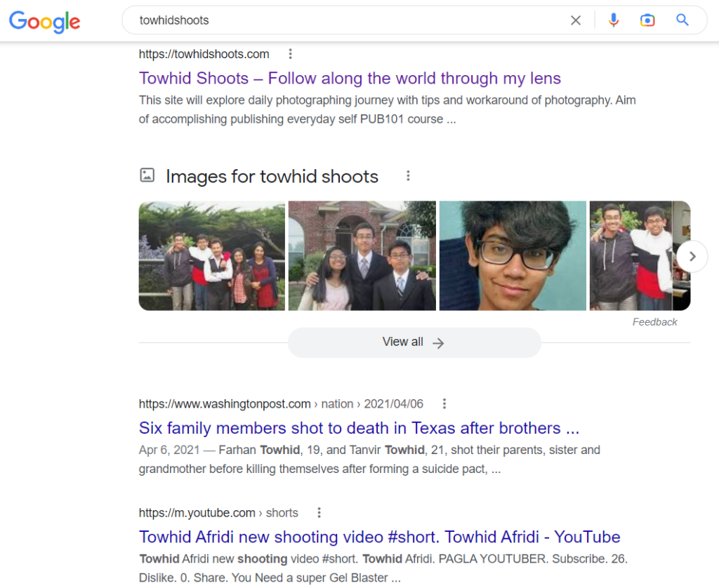Click snippet text starting 'Apr 6, 2021'

coord(369,459)
